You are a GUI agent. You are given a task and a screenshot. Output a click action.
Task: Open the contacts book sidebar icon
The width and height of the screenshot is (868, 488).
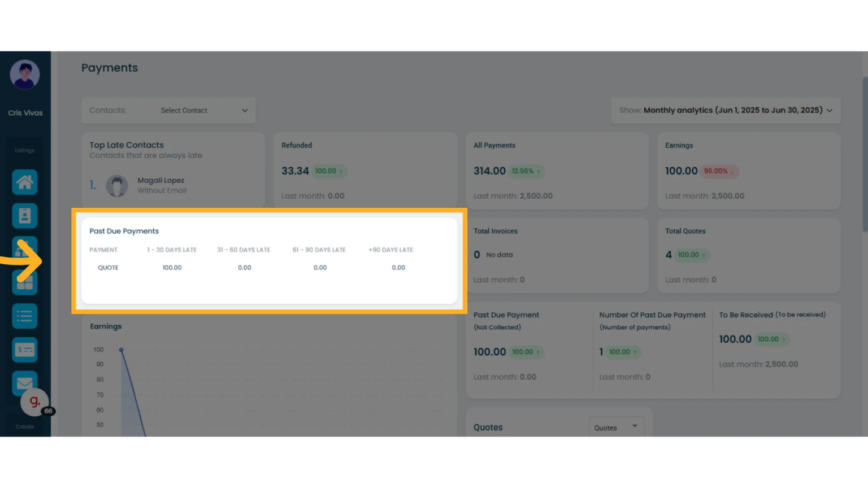coord(24,215)
